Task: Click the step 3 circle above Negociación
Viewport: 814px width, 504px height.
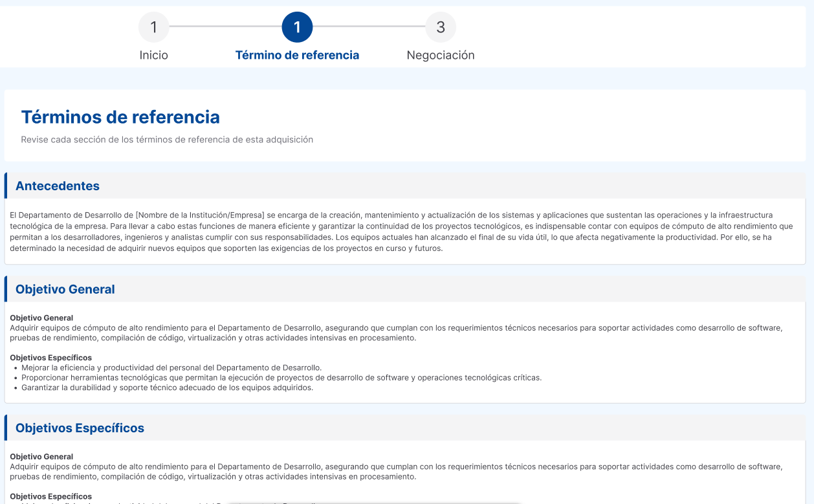Action: (x=441, y=27)
